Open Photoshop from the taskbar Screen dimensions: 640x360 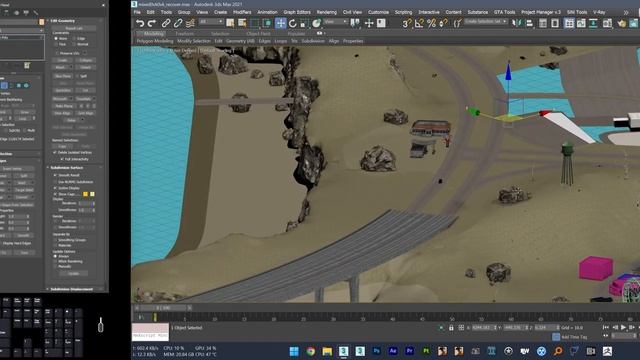coord(376,351)
